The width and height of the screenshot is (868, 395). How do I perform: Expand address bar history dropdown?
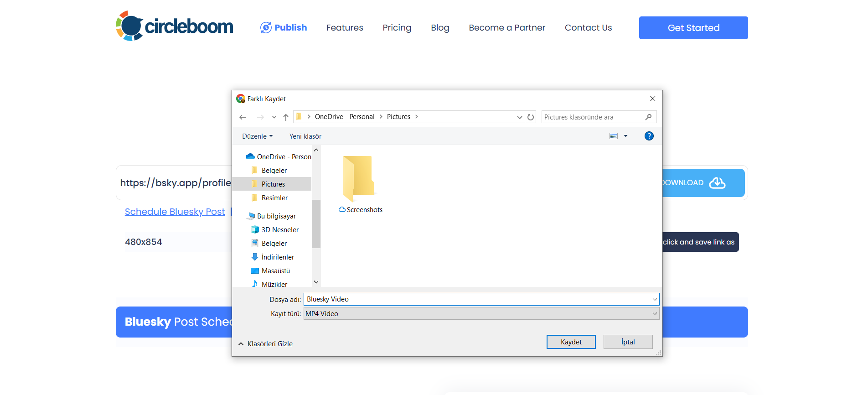519,117
